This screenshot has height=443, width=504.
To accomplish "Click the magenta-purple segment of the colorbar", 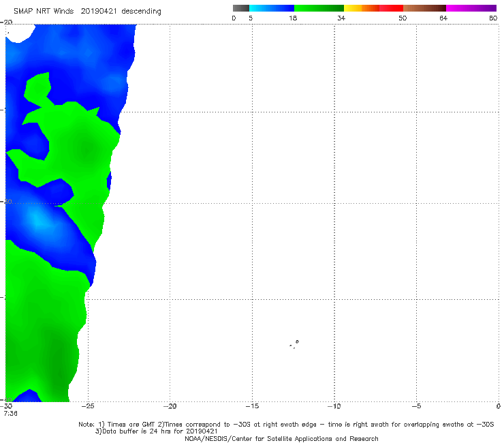I will coord(471,8).
